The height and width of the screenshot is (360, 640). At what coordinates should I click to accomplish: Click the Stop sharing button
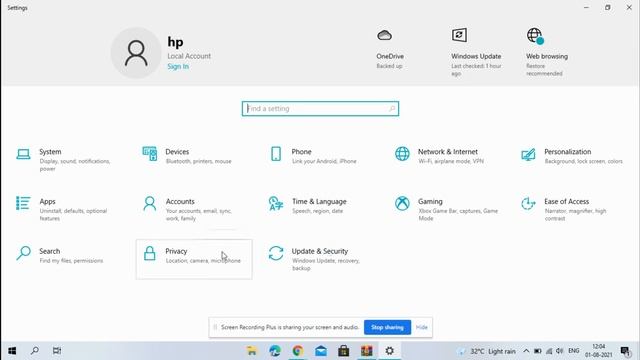[x=387, y=327]
